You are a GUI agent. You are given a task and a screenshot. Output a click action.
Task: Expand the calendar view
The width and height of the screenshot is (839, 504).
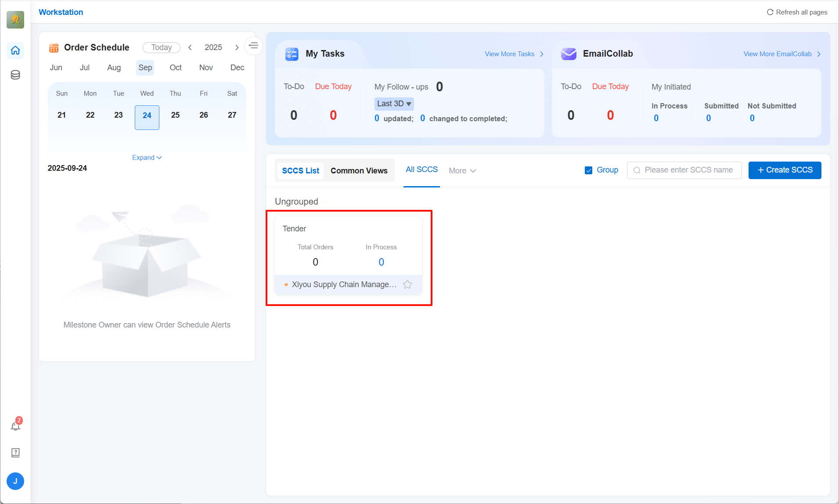click(147, 158)
